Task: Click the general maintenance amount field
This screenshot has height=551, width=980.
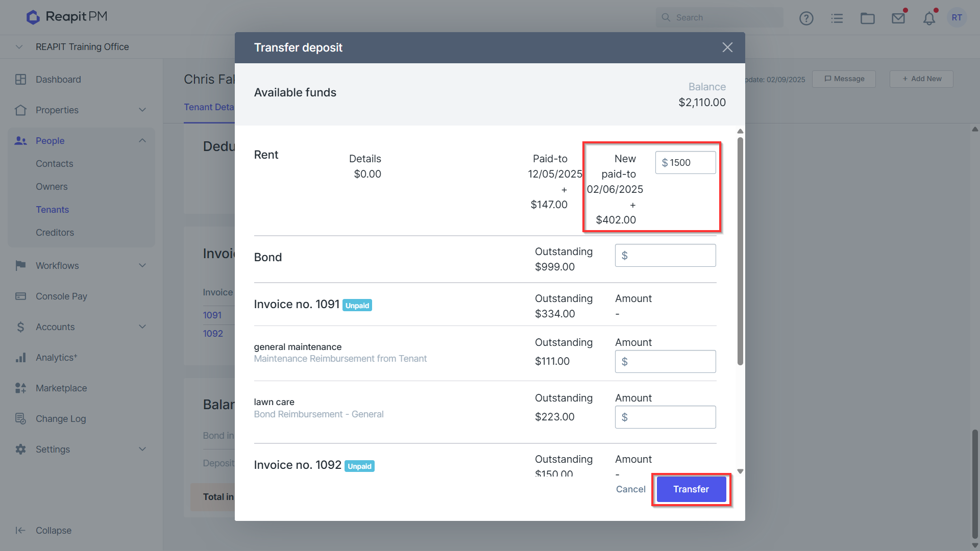Action: [x=666, y=362]
